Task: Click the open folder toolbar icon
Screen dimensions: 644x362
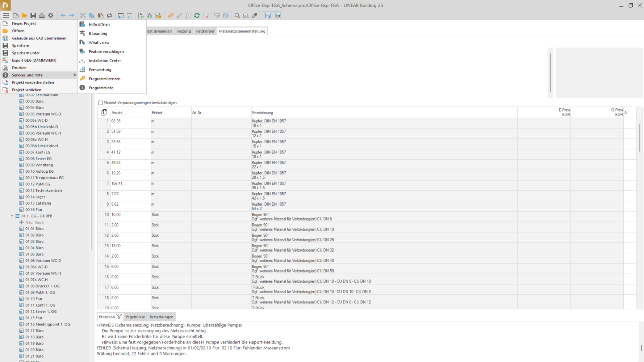Action: tap(24, 16)
